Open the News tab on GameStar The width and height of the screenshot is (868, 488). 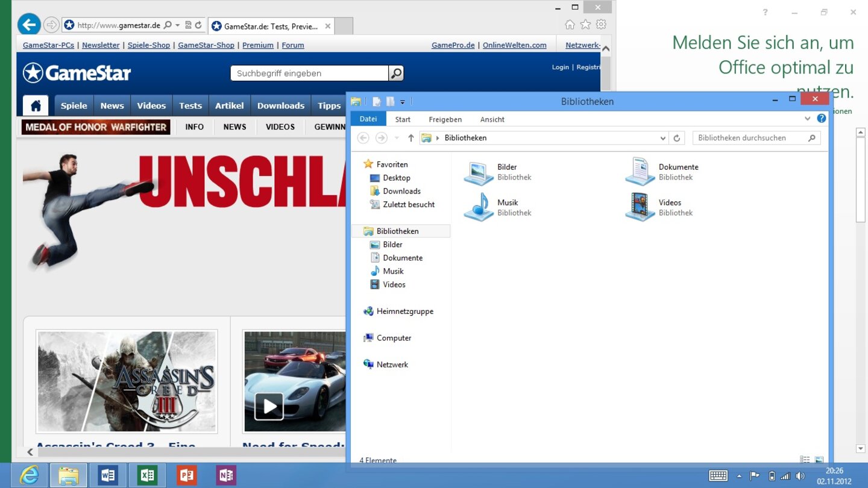coord(112,105)
